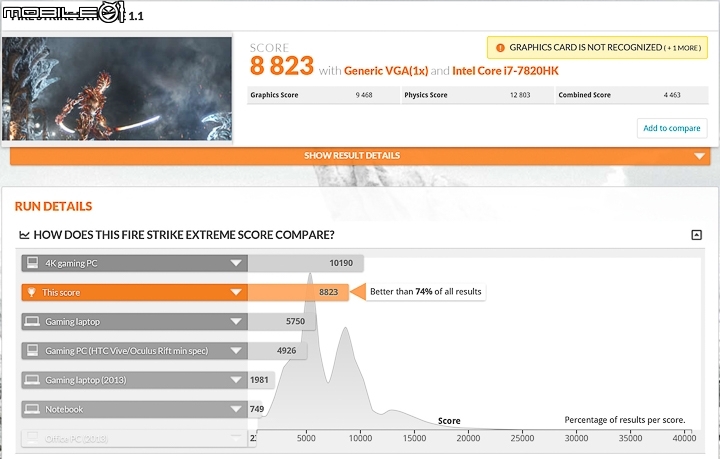This screenshot has width=720, height=459.
Task: Click the Office PC (2013) row label
Action: point(76,439)
